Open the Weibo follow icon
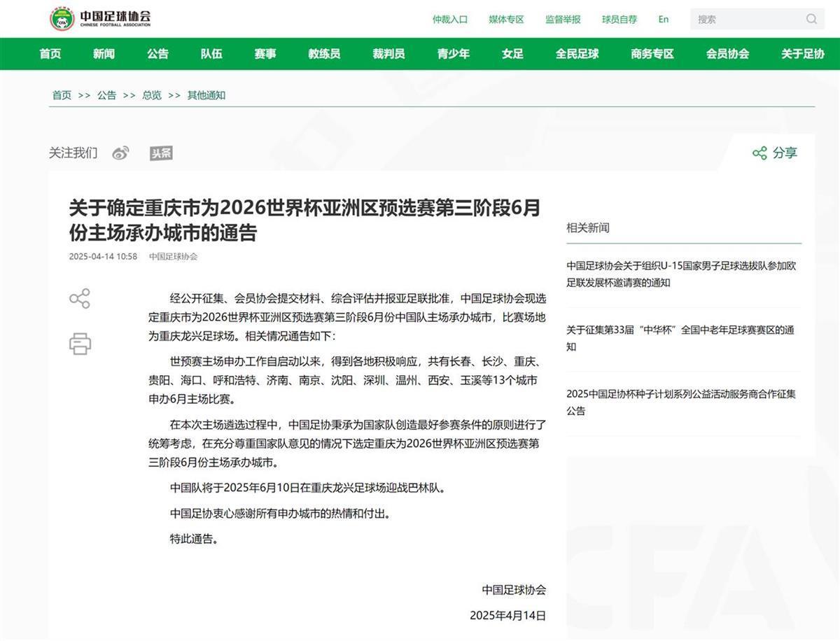The width and height of the screenshot is (840, 641). tap(120, 153)
